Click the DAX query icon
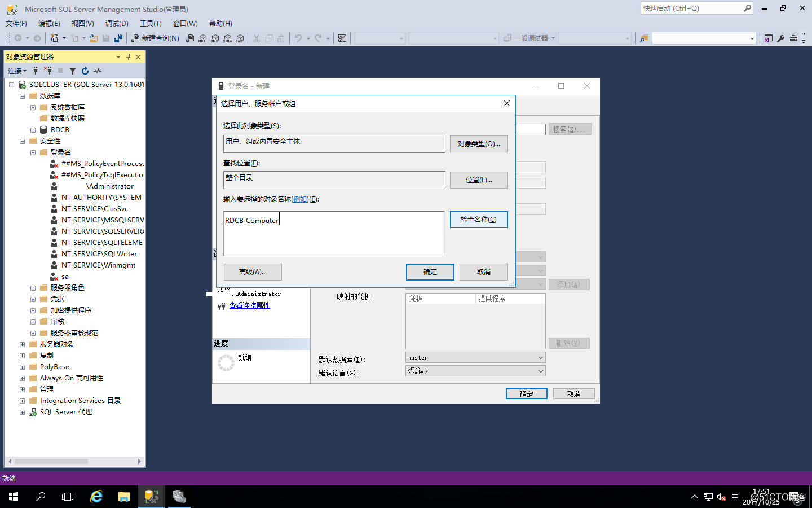 pyautogui.click(x=240, y=38)
